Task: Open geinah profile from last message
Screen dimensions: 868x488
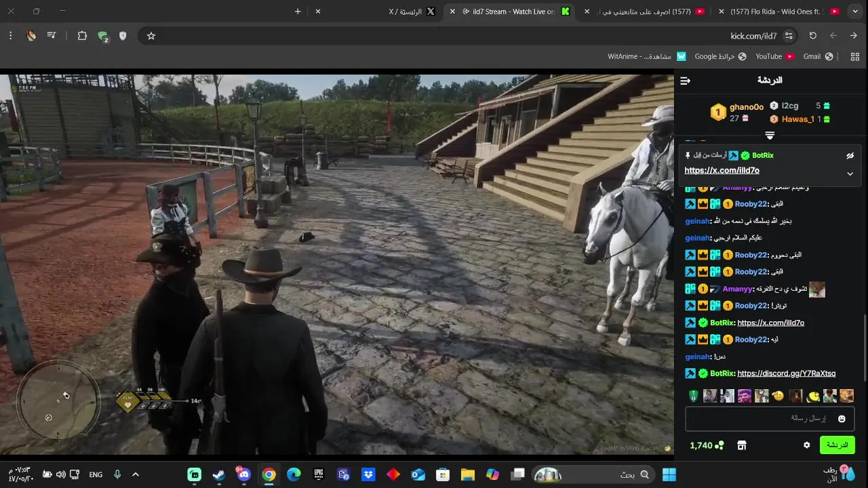Action: coord(697,357)
